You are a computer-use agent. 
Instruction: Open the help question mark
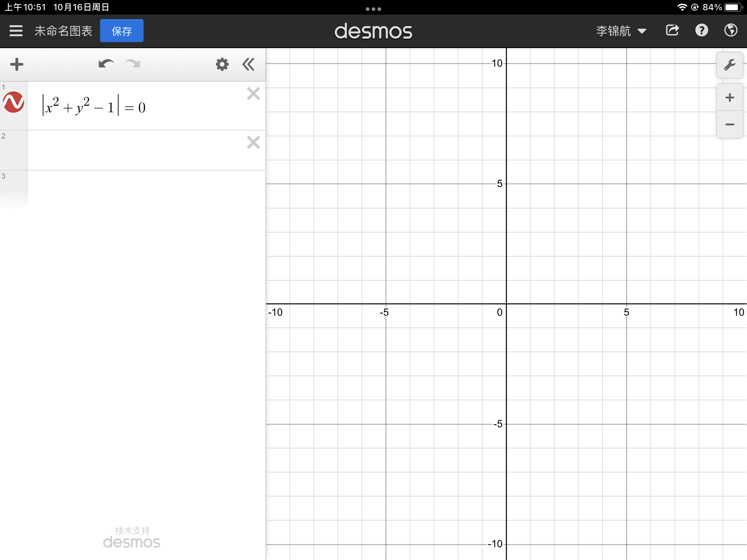701,31
